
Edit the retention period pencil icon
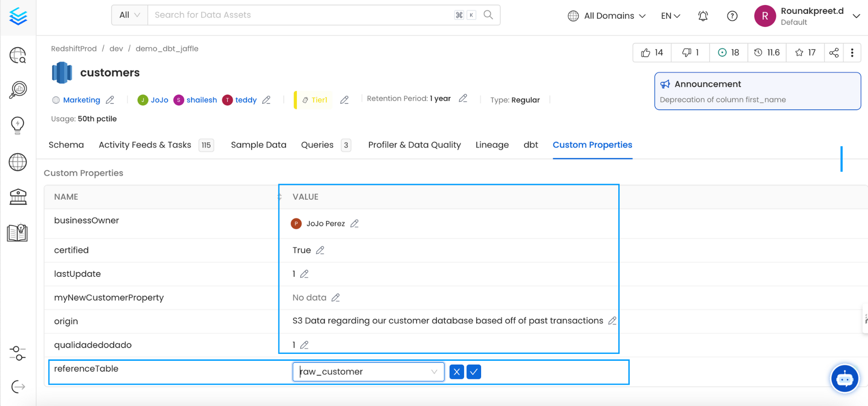(x=463, y=98)
